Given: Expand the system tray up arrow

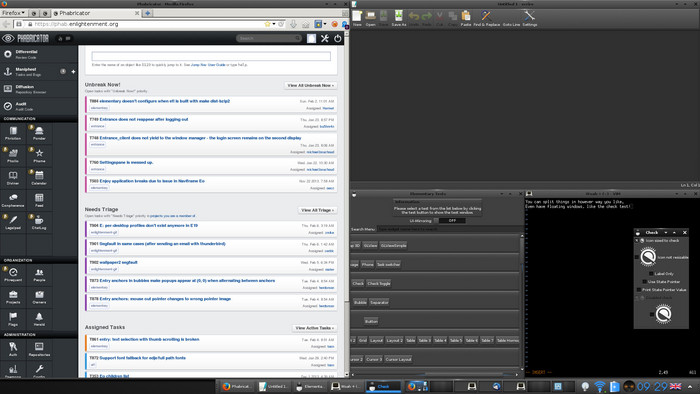Looking at the screenshot, I should (x=690, y=386).
